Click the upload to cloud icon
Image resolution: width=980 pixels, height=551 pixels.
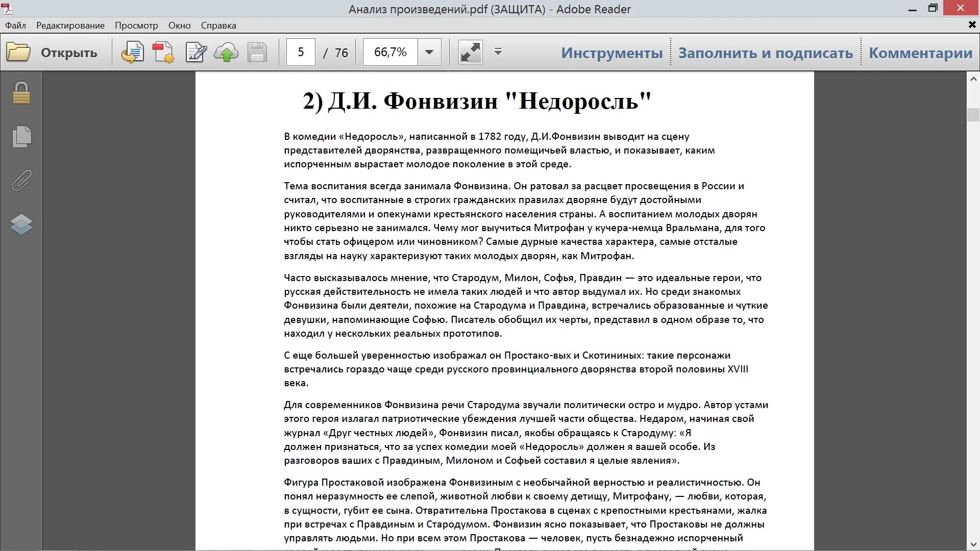(x=226, y=53)
